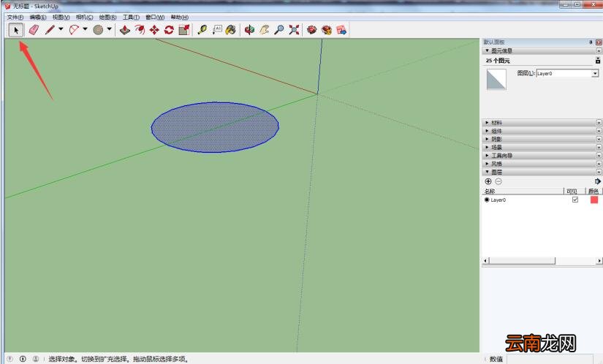Expand the 阴影 panel section
The height and width of the screenshot is (364, 603).
pyautogui.click(x=488, y=139)
